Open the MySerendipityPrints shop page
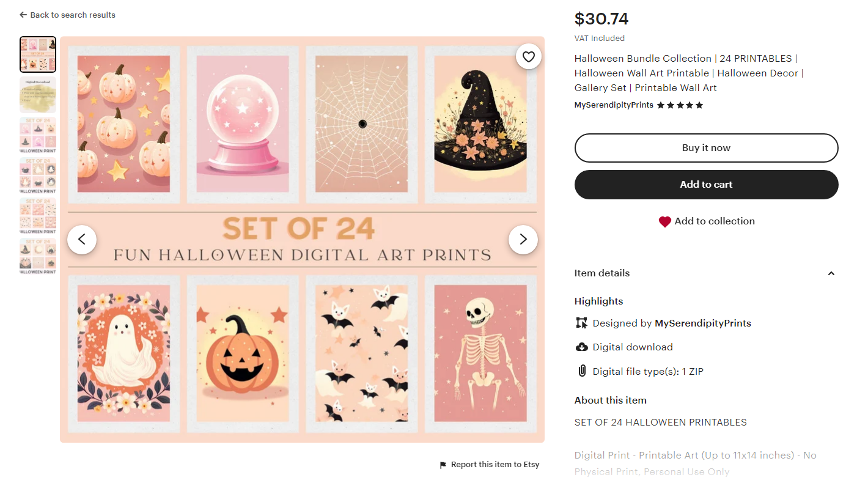The width and height of the screenshot is (868, 491). [613, 105]
